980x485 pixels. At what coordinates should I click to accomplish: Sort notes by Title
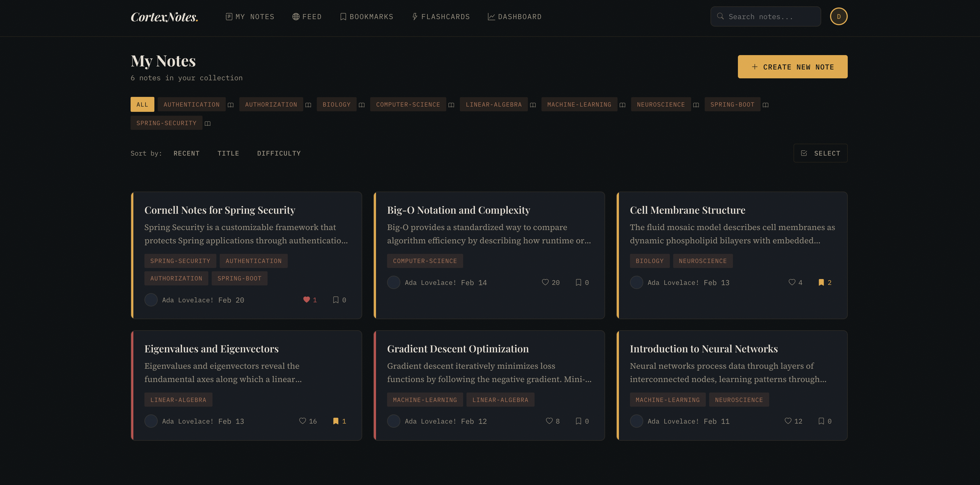pos(228,153)
